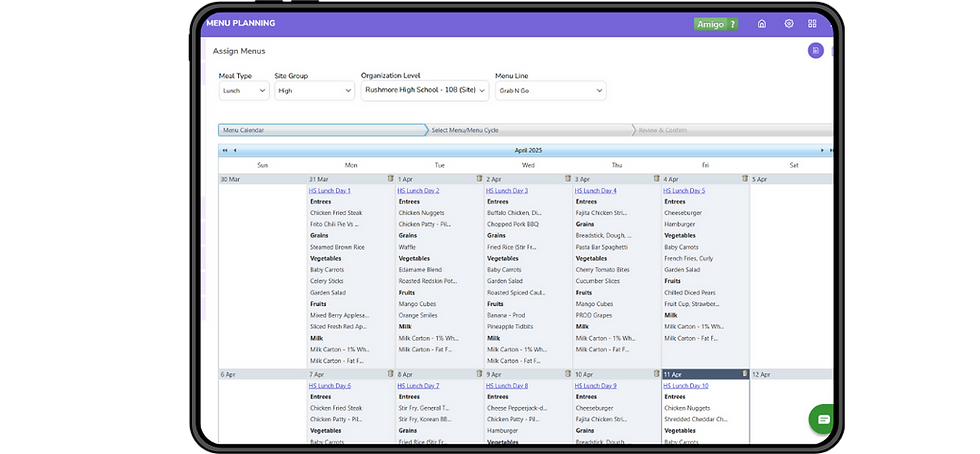980x454 pixels.
Task: Click the April 2025 calendar title
Action: click(x=528, y=150)
